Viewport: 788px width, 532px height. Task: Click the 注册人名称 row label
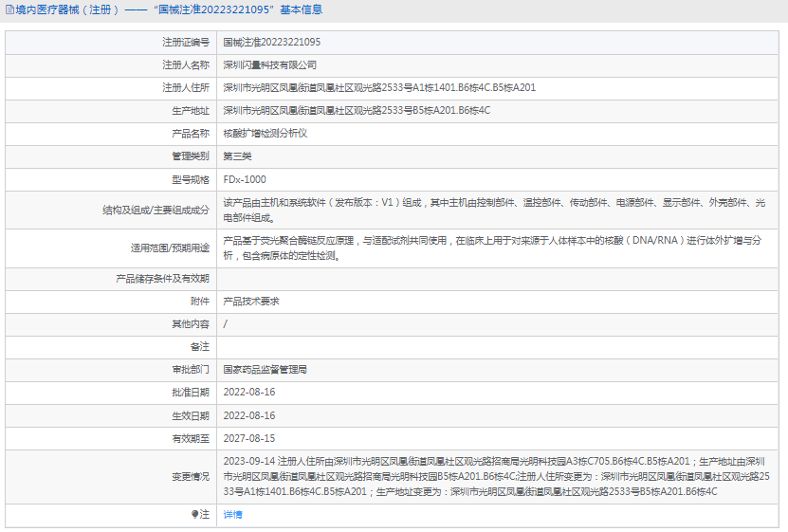coord(186,64)
